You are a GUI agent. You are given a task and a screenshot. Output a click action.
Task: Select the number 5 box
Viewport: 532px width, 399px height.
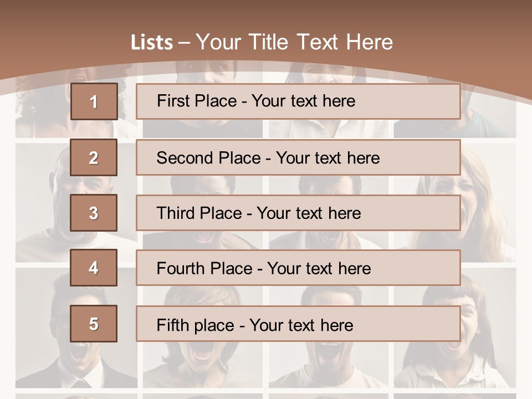coord(94,323)
